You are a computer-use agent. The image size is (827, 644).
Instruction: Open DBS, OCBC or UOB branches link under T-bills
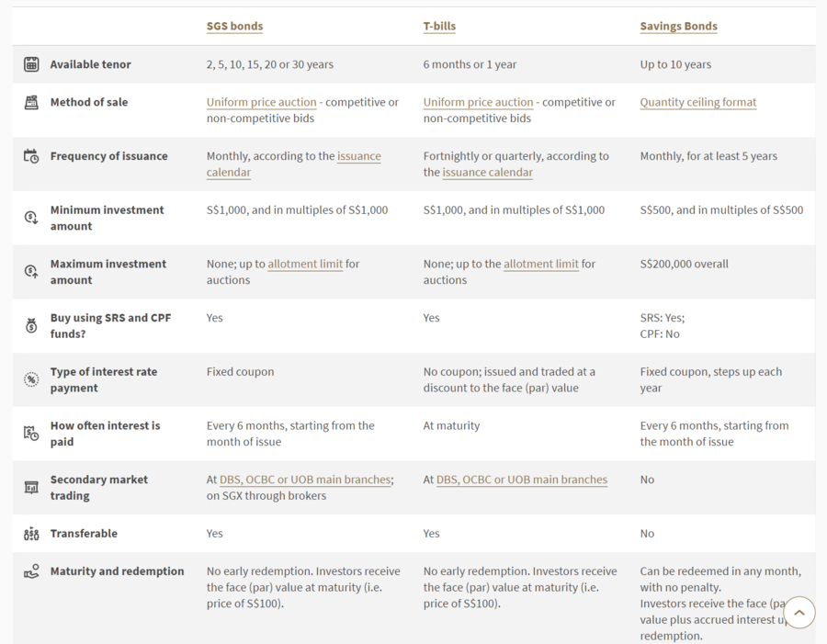(x=522, y=480)
